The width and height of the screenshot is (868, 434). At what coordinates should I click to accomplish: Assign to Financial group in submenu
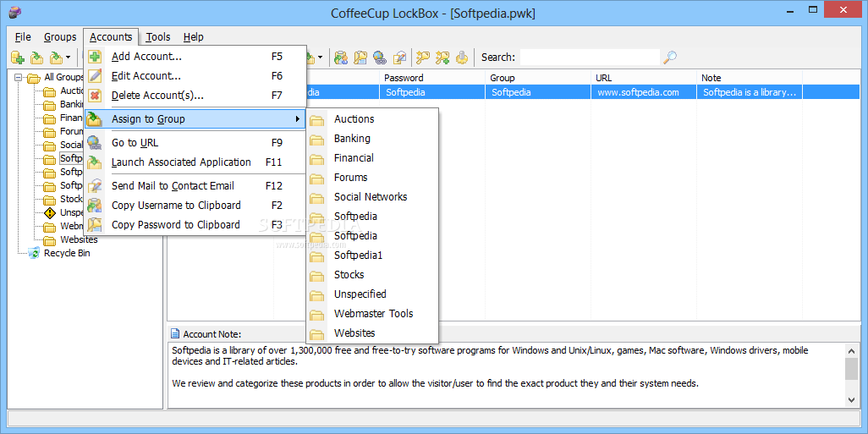coord(372,157)
